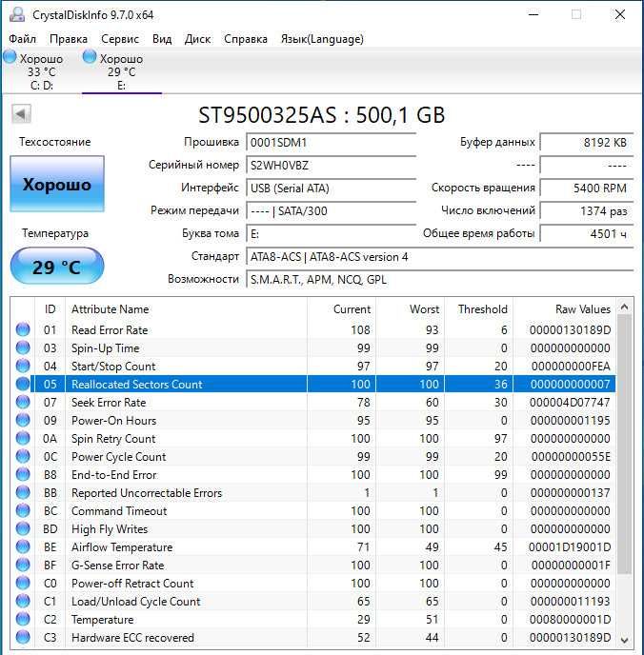Select the E: disk tab at 29 °C

pyautogui.click(x=122, y=71)
